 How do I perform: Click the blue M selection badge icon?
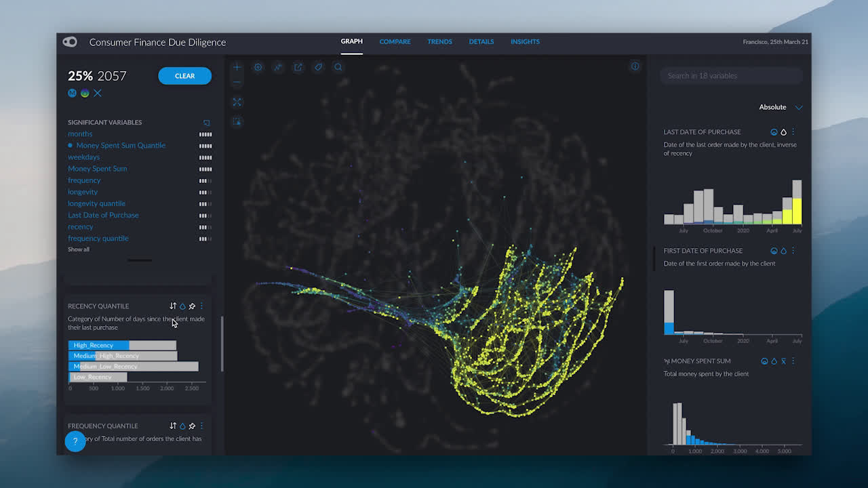[x=72, y=93]
